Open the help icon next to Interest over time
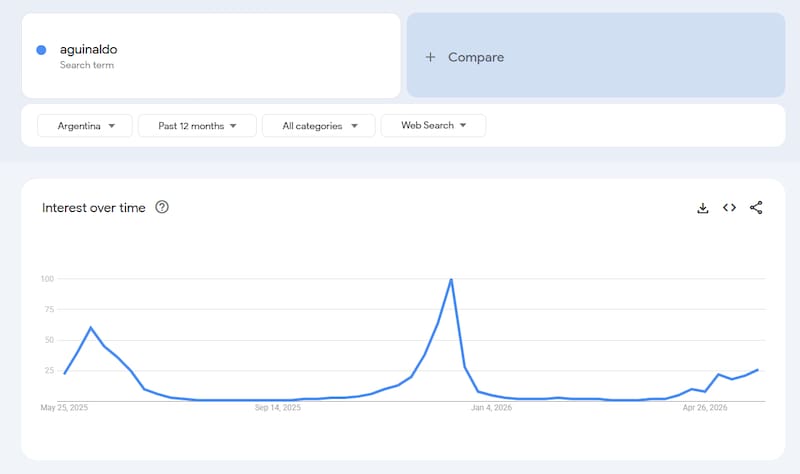Image resolution: width=800 pixels, height=474 pixels. (162, 207)
